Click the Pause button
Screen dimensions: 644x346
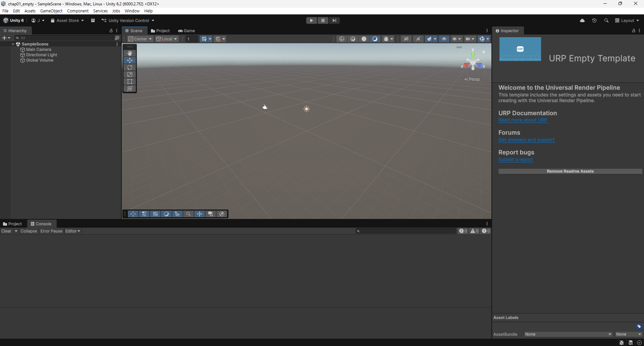pyautogui.click(x=323, y=20)
